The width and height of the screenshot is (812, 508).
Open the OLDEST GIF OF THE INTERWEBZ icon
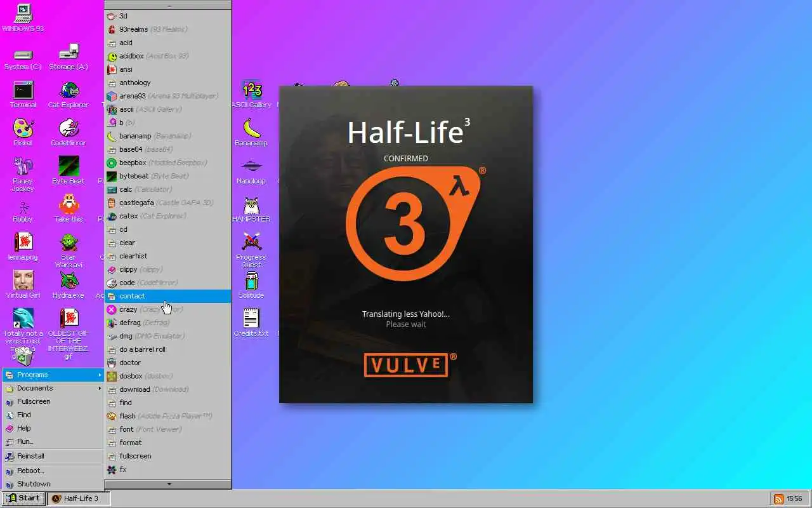(69, 335)
